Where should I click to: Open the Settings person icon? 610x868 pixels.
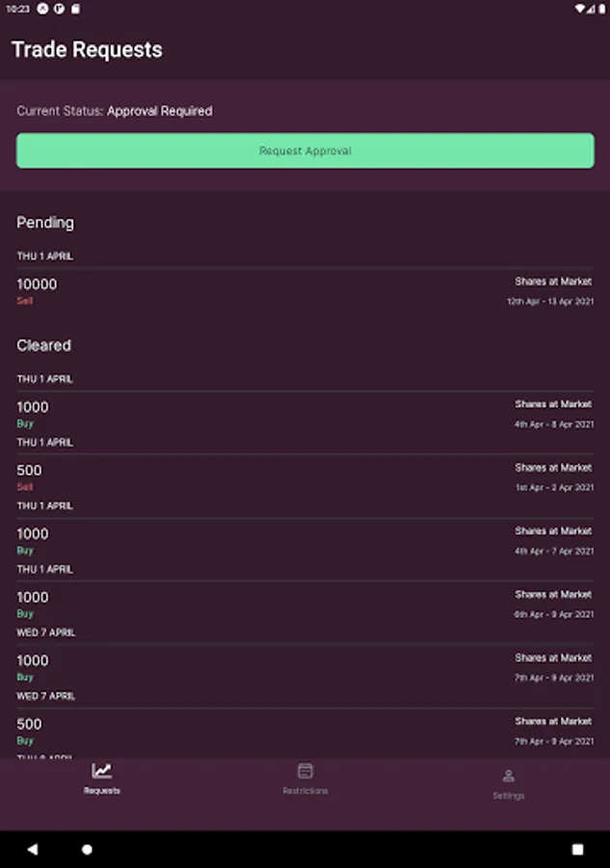(x=509, y=775)
